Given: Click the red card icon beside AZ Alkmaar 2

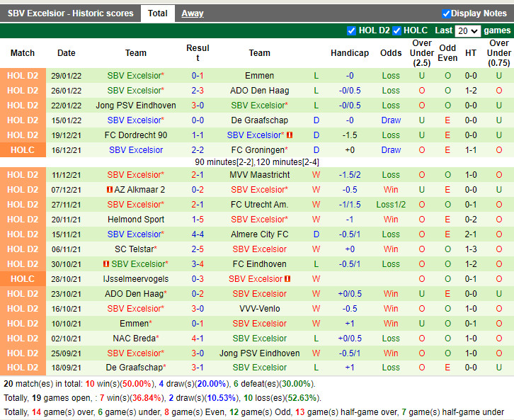Looking at the screenshot, I should 110,190.
